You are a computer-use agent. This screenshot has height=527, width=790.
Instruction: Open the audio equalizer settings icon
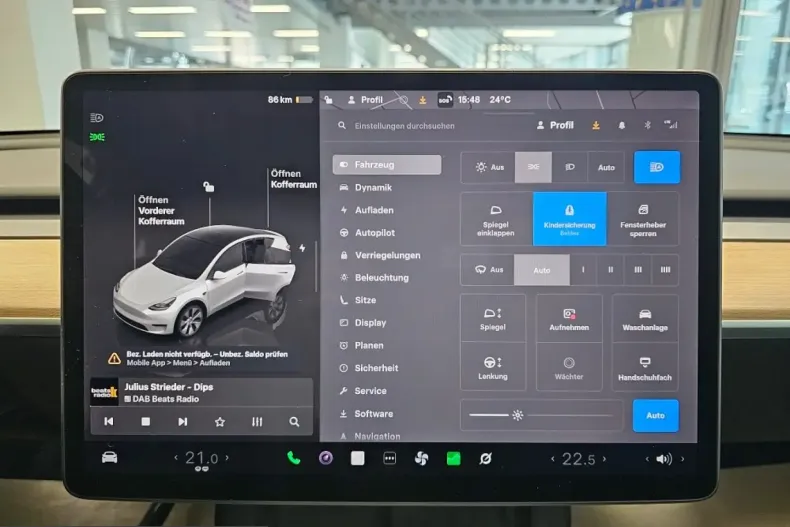tap(257, 422)
